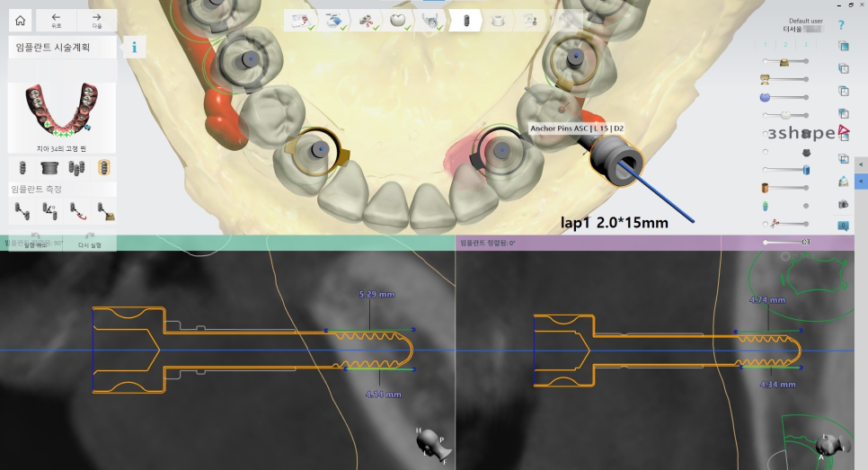Click the jaw model thumbnail preview

tap(62, 115)
